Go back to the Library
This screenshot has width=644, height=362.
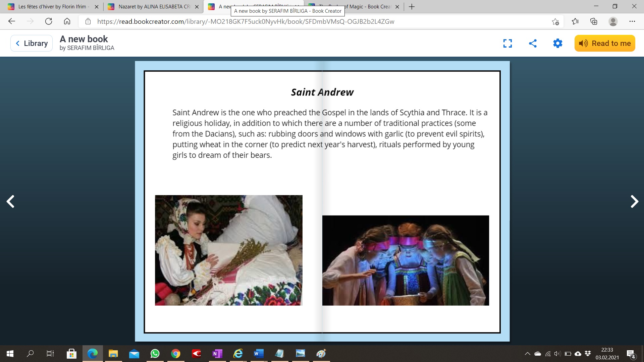[32, 43]
